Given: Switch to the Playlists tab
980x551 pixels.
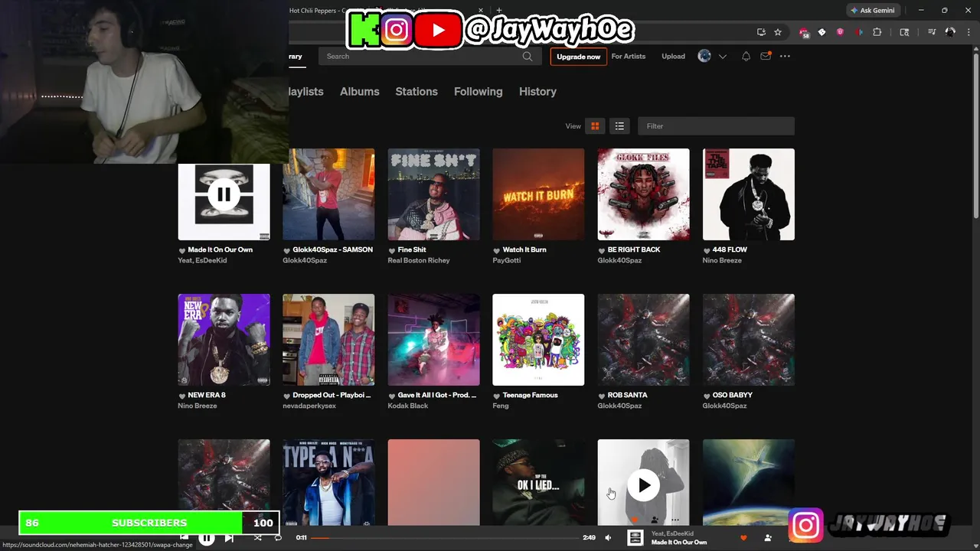Looking at the screenshot, I should click(x=305, y=91).
